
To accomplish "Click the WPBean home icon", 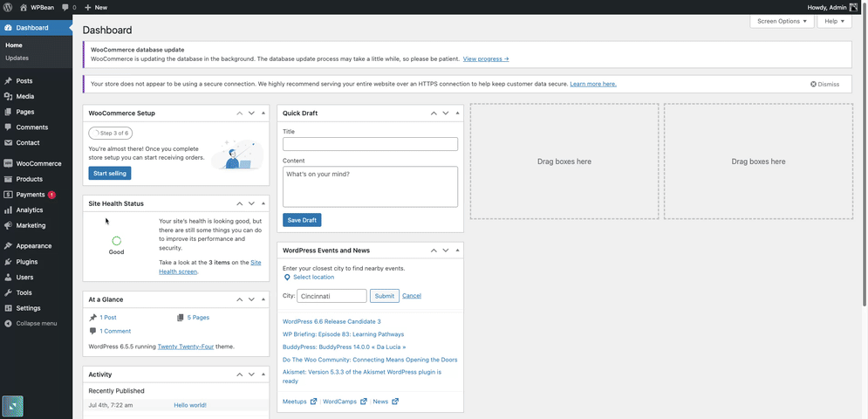I will (x=24, y=7).
